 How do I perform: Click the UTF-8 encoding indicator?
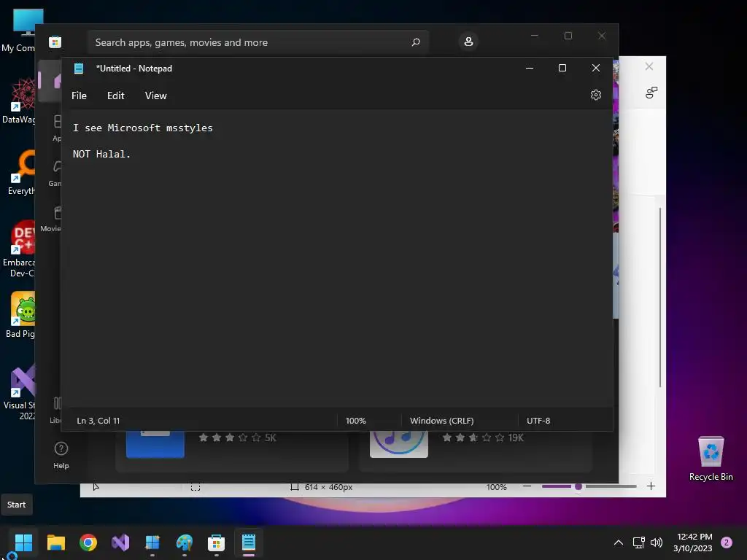(538, 421)
